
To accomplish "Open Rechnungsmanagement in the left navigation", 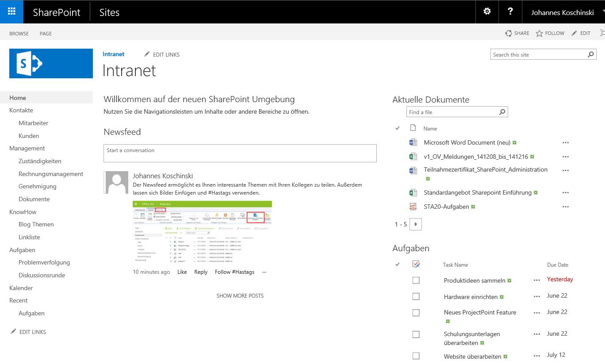I will pyautogui.click(x=51, y=174).
